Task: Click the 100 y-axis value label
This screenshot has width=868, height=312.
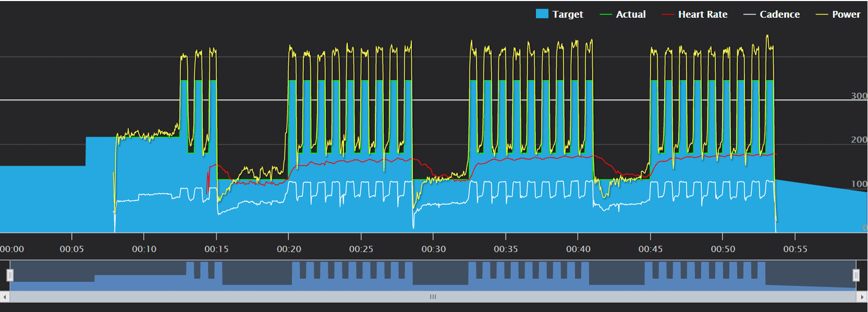Action: click(x=859, y=184)
